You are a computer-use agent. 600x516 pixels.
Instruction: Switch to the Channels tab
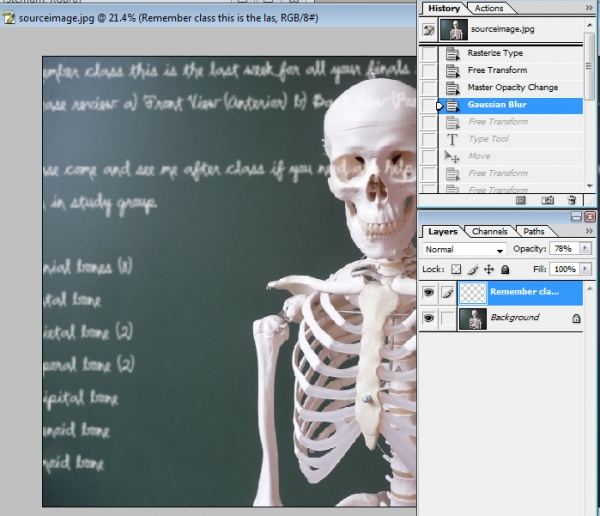(x=489, y=232)
